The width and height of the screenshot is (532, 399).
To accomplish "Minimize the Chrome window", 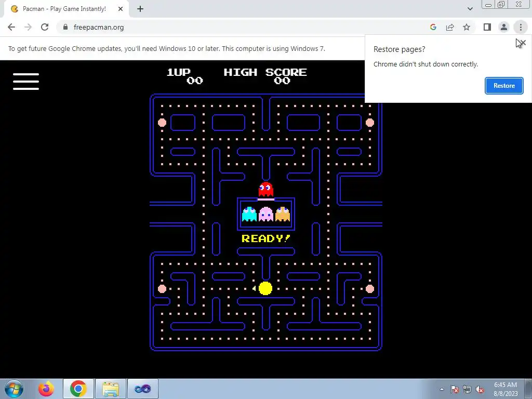I will click(488, 5).
